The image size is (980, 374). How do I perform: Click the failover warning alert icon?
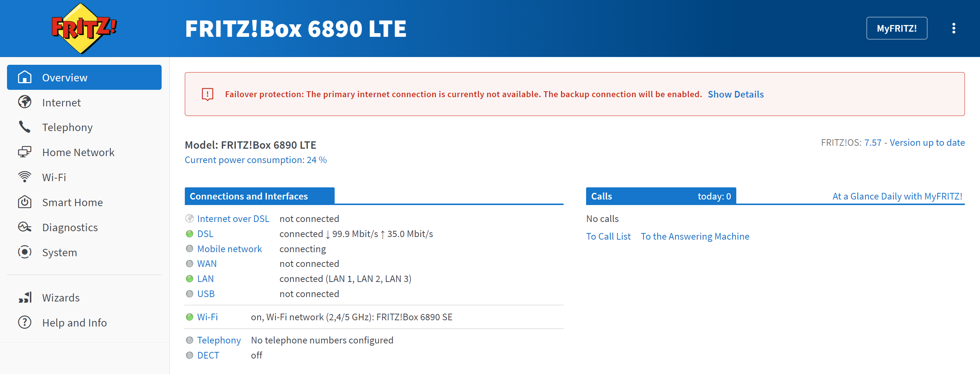(x=207, y=94)
